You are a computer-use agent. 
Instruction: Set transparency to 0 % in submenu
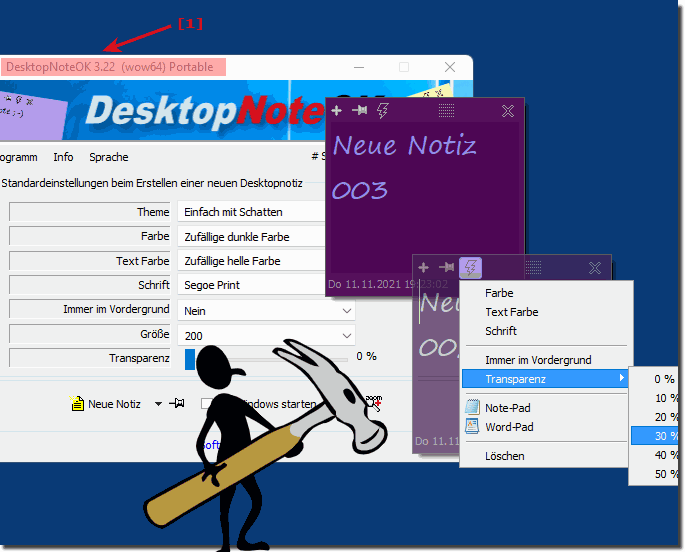click(654, 379)
